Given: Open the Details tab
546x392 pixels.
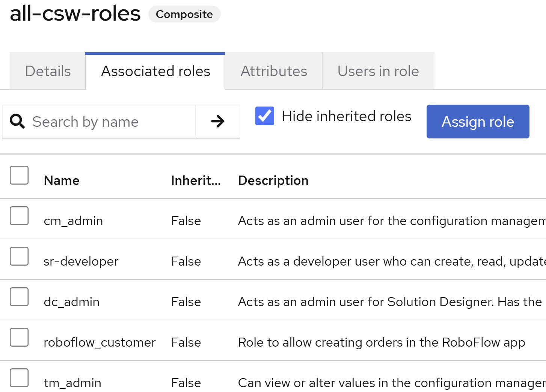Looking at the screenshot, I should click(48, 71).
